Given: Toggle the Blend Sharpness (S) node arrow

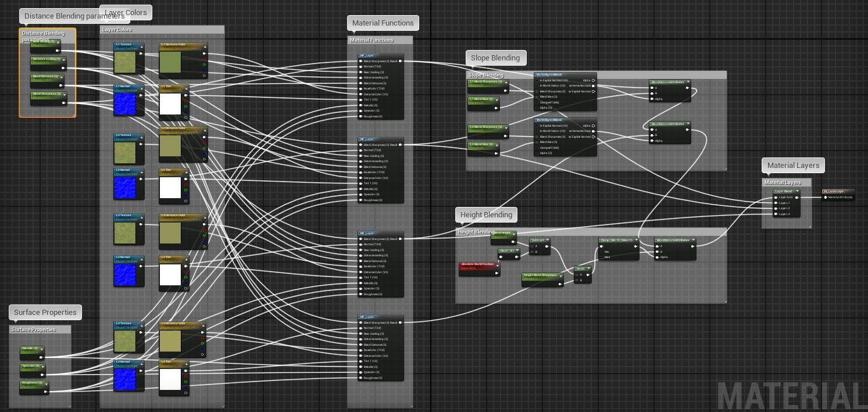Looking at the screenshot, I should (x=65, y=94).
